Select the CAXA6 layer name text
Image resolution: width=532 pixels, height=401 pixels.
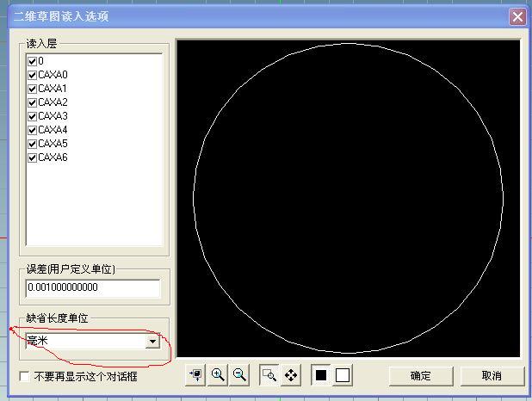pos(53,157)
